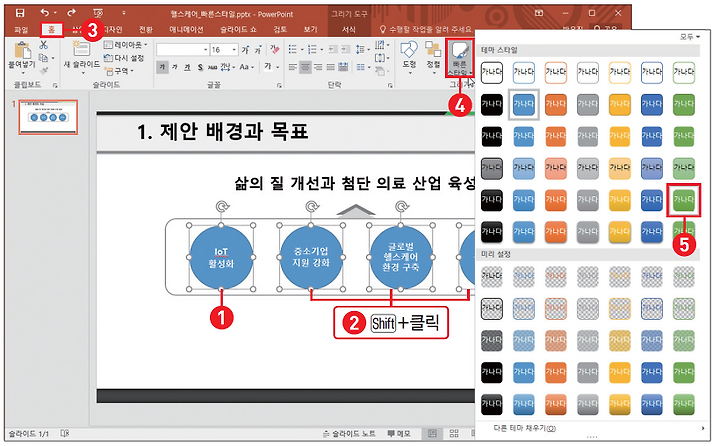720x446 pixels.
Task: Toggle bold formatting
Action: click(162, 67)
